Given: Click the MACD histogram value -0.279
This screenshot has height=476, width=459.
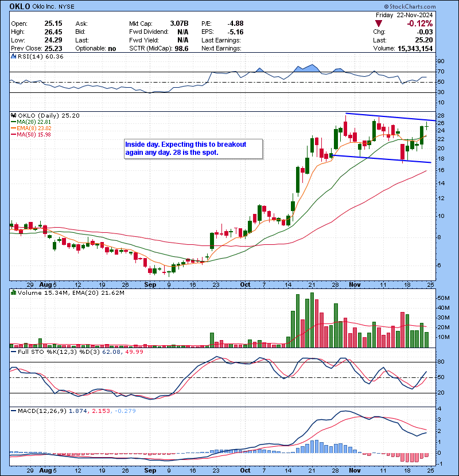Looking at the screenshot, I should click(126, 411).
